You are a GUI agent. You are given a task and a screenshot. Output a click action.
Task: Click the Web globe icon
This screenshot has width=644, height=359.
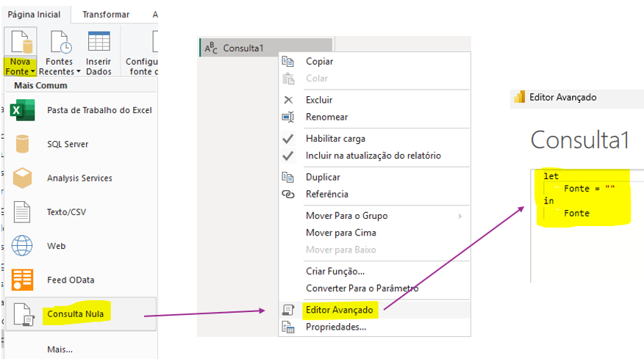click(22, 246)
